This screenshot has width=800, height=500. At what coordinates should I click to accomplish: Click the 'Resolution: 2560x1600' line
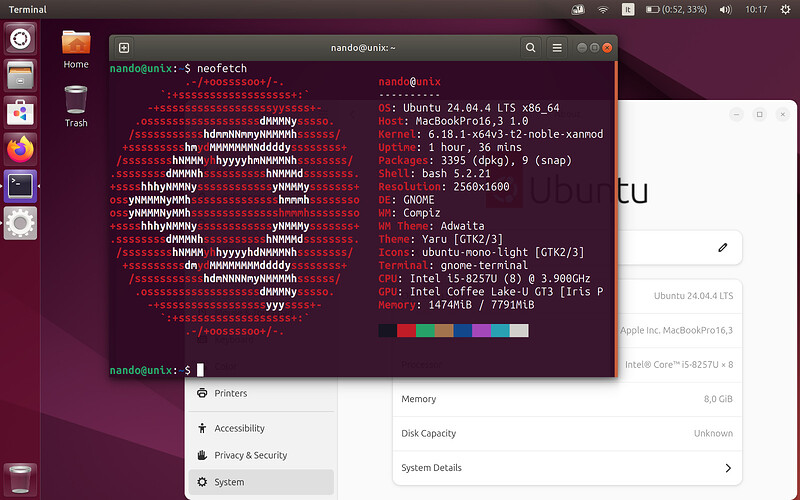coord(444,187)
